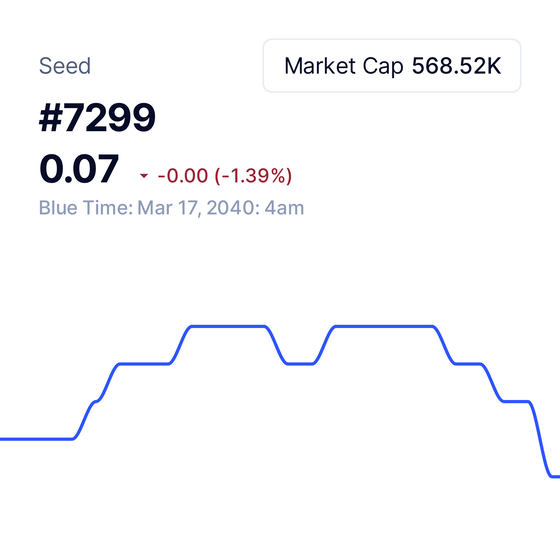The image size is (560, 560).
Task: Click the dip between the two chart peaks
Action: 300,364
